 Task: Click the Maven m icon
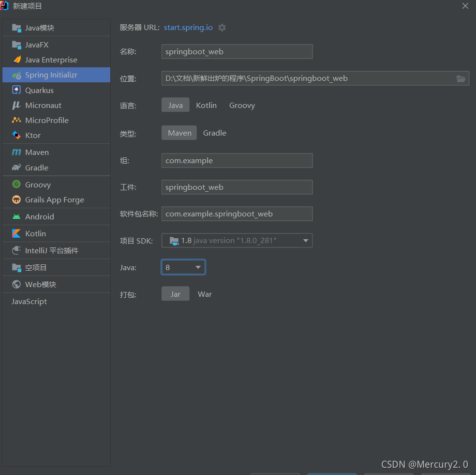[16, 152]
